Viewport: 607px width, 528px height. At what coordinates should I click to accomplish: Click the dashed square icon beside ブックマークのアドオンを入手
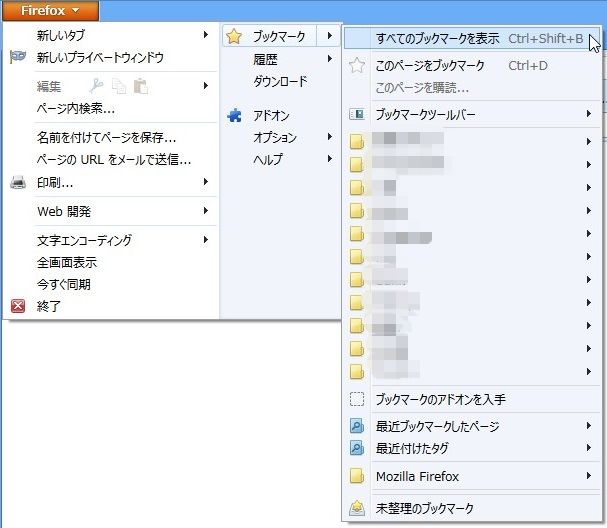point(357,399)
